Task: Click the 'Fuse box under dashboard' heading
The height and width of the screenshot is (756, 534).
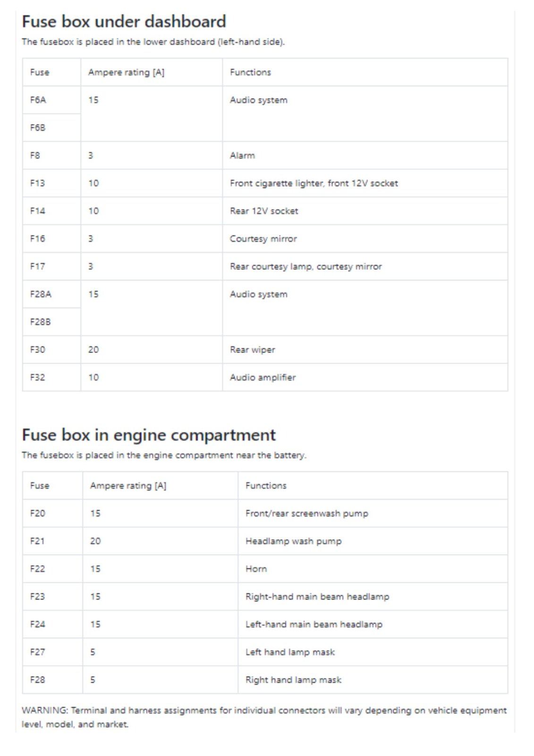Action: (x=124, y=22)
